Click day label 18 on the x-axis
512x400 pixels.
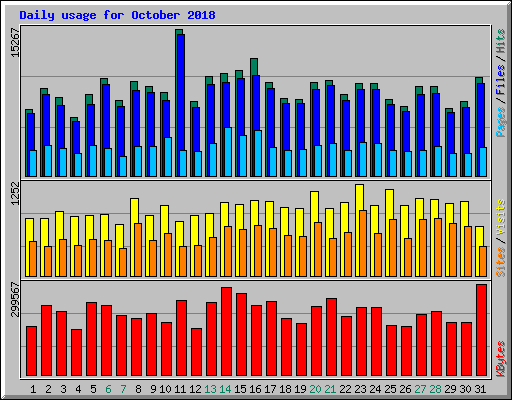coord(285,389)
